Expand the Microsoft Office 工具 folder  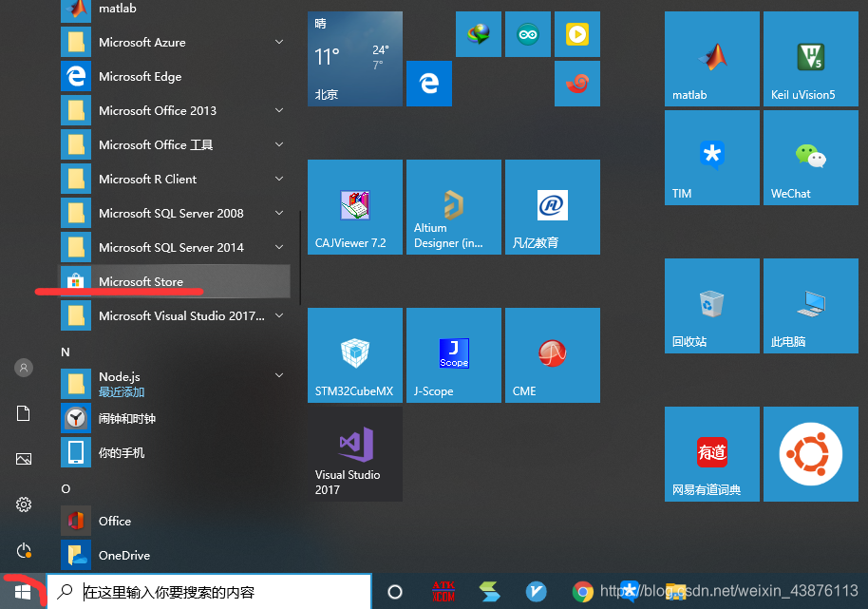tap(174, 144)
